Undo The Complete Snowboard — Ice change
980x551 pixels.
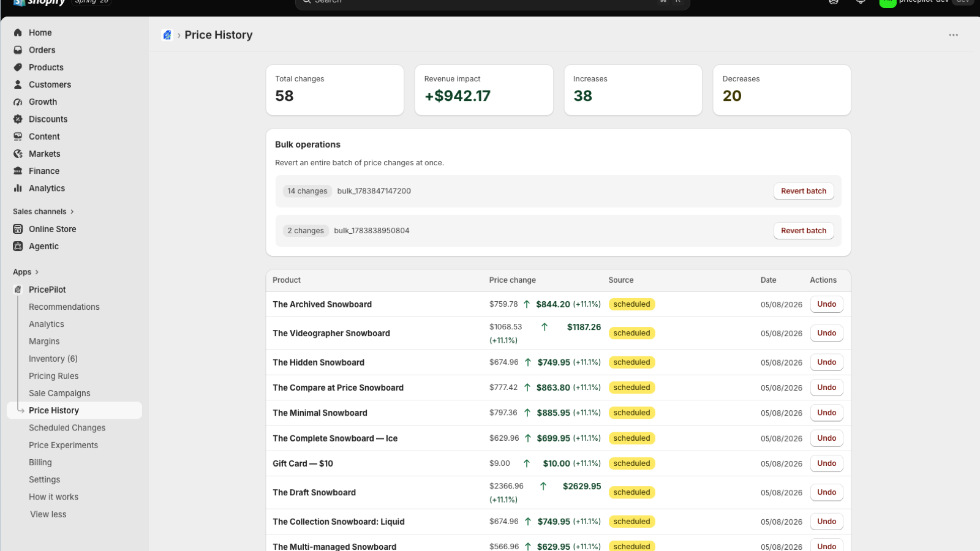click(x=826, y=438)
